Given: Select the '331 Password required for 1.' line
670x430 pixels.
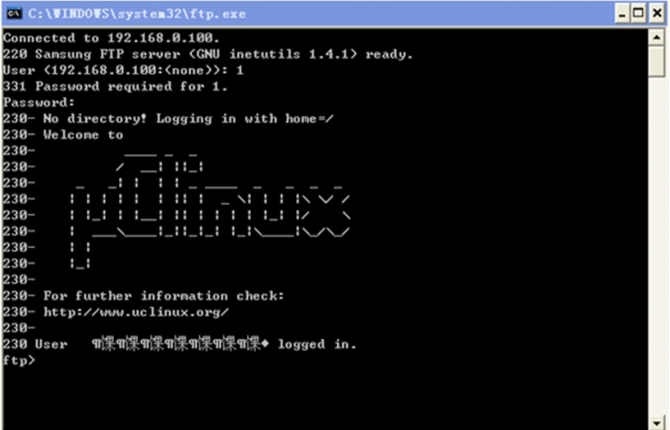Looking at the screenshot, I should click(115, 87).
